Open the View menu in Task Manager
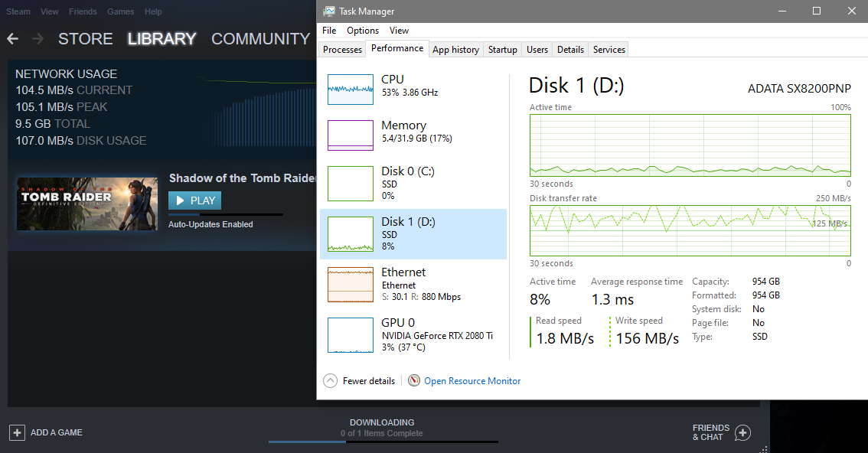868x453 pixels. 399,31
